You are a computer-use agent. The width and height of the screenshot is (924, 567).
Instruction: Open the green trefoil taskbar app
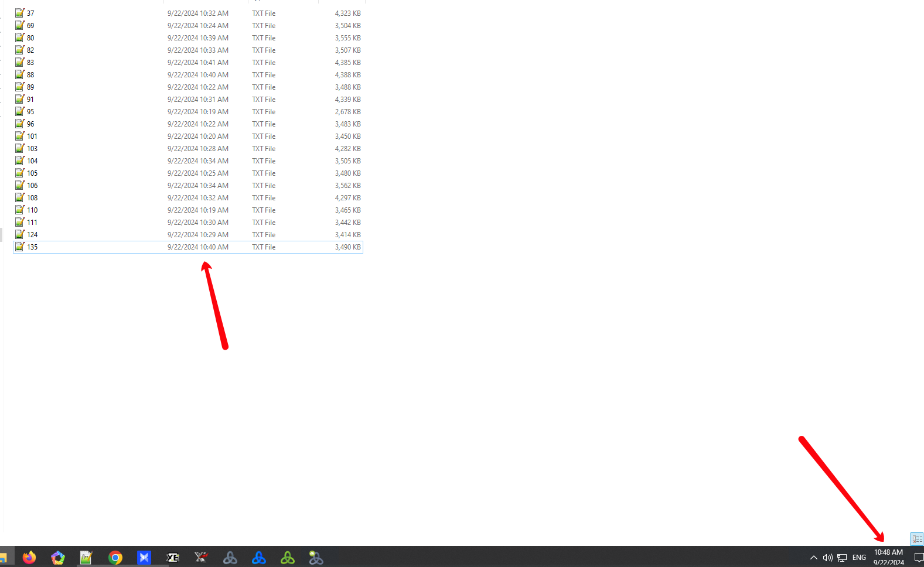click(x=288, y=558)
